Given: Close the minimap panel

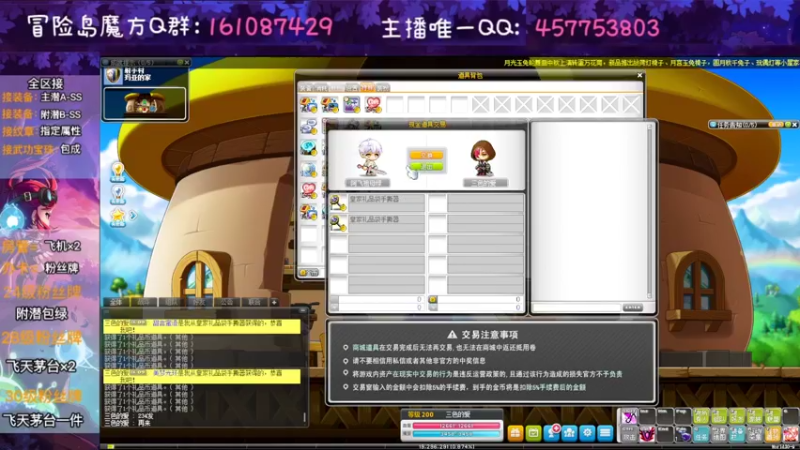Looking at the screenshot, I should (186, 62).
